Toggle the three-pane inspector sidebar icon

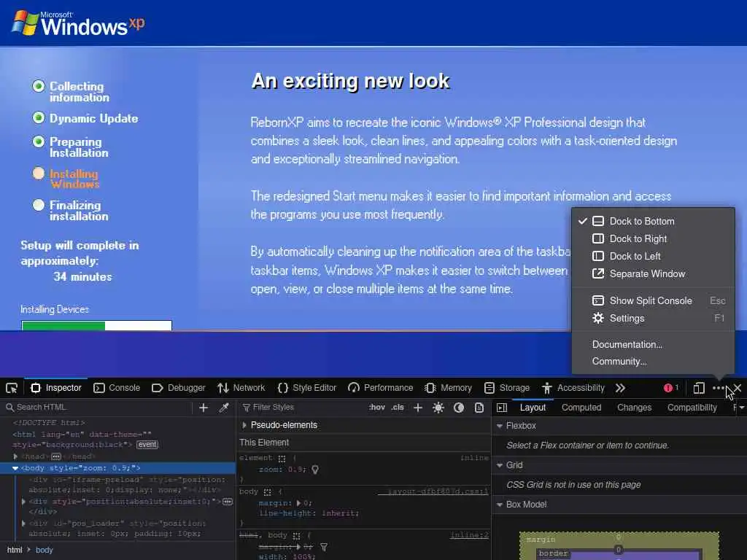(x=502, y=408)
